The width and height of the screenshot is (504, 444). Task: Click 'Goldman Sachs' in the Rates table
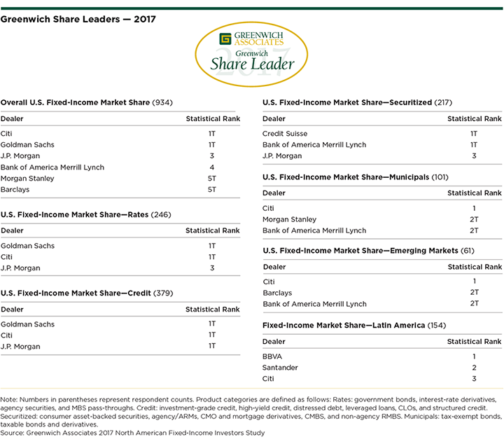27,246
